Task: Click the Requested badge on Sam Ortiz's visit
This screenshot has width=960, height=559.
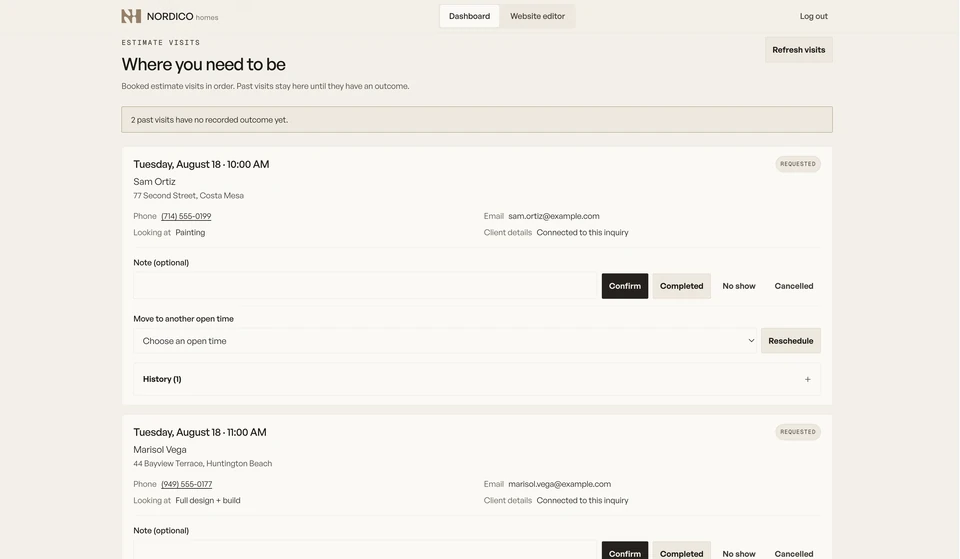Action: (798, 164)
